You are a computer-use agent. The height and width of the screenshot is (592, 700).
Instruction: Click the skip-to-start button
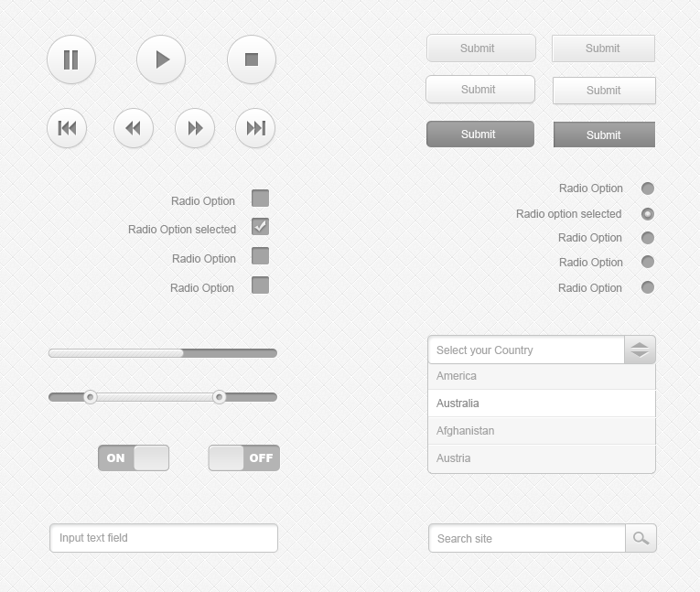pos(67,128)
